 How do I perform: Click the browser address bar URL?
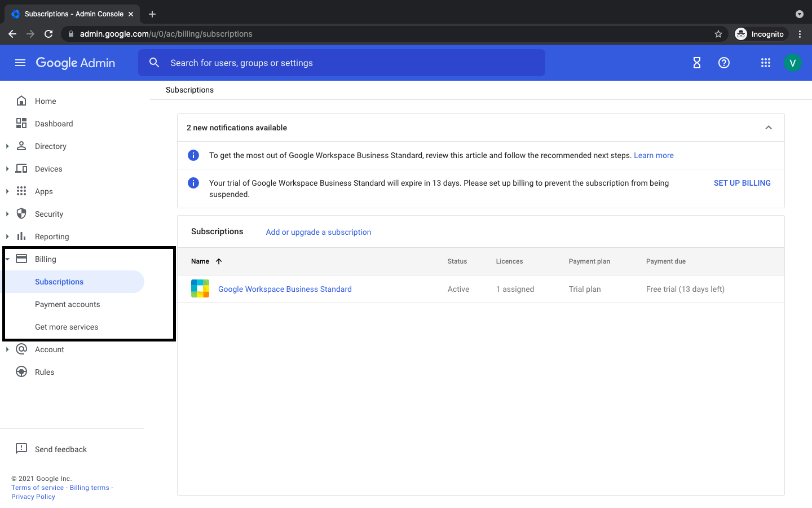click(x=166, y=34)
